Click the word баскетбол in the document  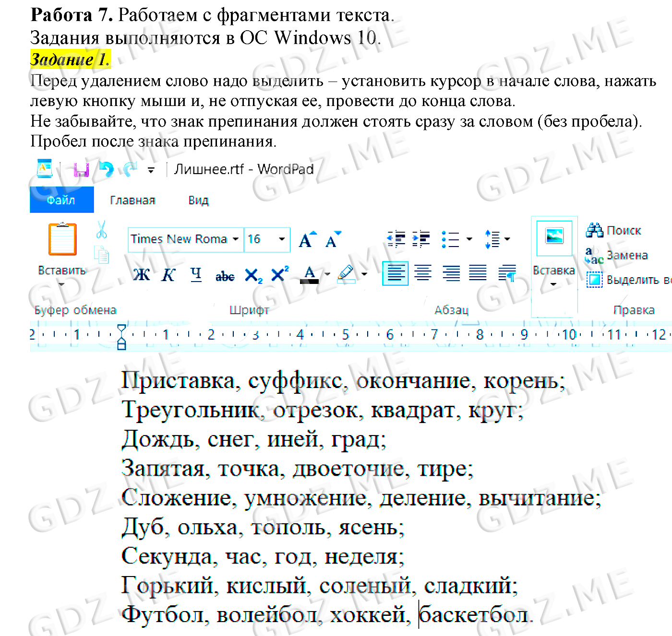point(474,615)
